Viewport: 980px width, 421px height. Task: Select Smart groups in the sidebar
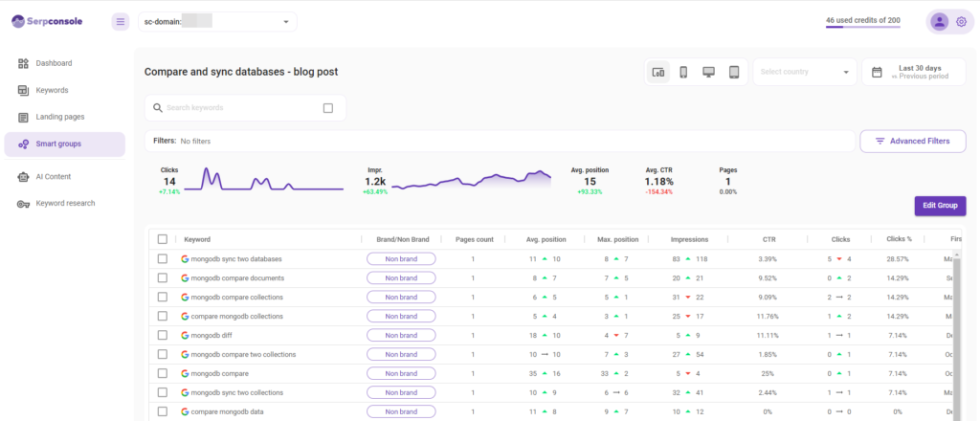pos(64,144)
